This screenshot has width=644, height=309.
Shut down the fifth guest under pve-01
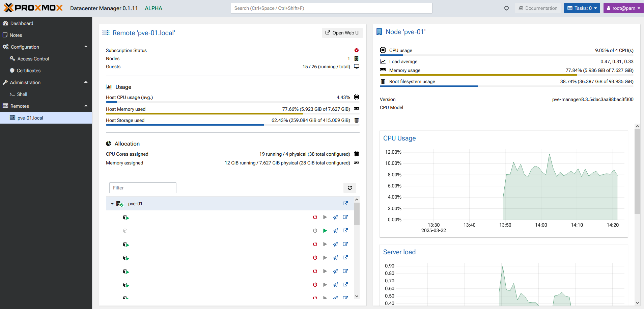pyautogui.click(x=315, y=271)
